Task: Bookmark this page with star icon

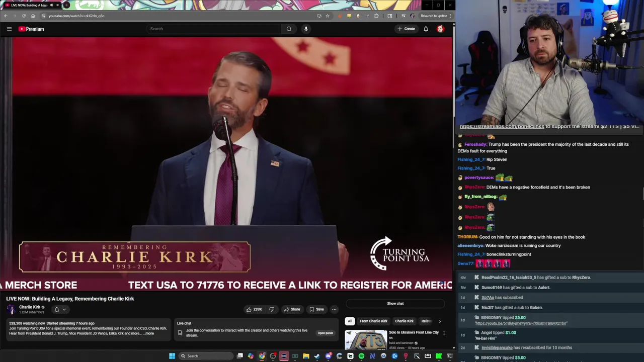Action: pos(328,16)
